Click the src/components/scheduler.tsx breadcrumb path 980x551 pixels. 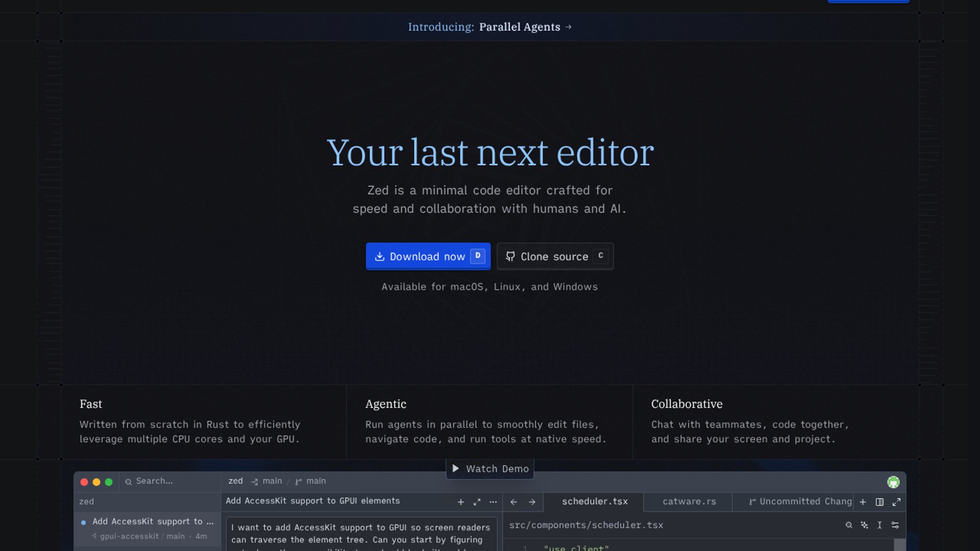586,525
